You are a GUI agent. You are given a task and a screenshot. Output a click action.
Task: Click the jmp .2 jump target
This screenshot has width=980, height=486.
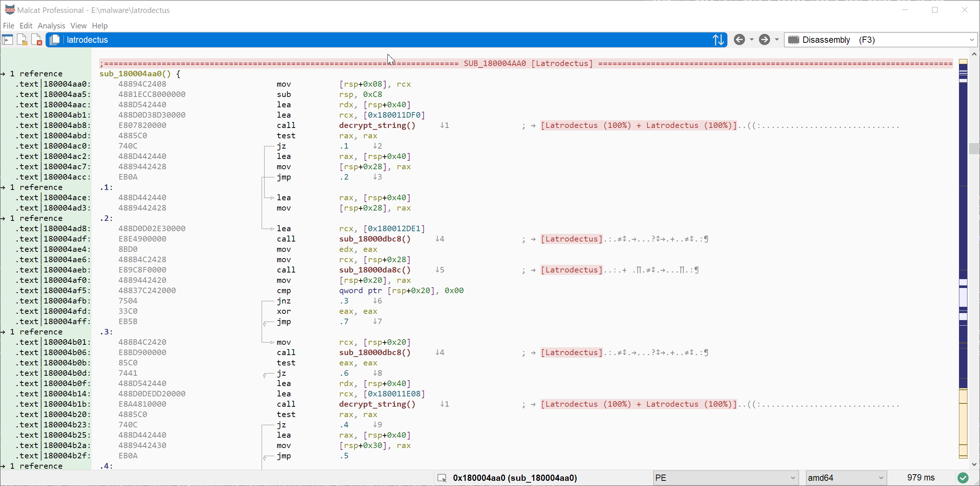point(344,177)
